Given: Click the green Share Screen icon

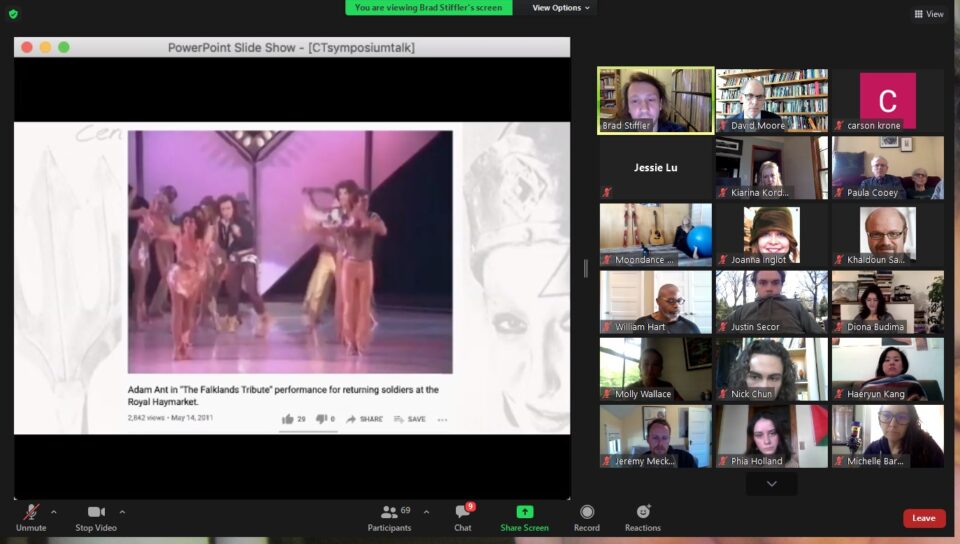Looking at the screenshot, I should coord(524,512).
